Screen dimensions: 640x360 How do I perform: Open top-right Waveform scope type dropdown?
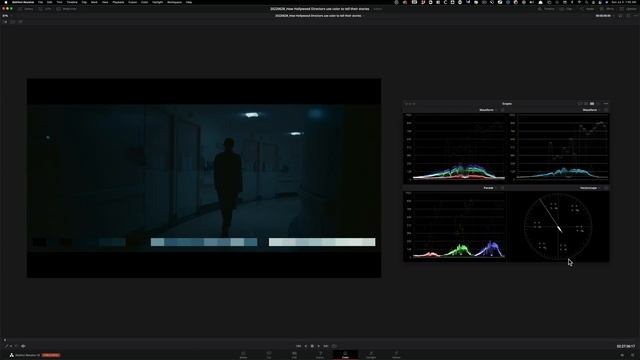click(x=591, y=110)
